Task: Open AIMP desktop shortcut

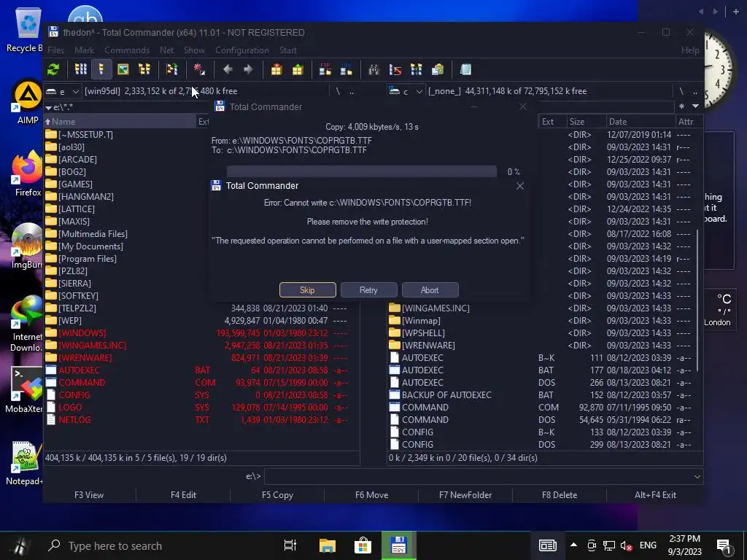Action: click(27, 102)
